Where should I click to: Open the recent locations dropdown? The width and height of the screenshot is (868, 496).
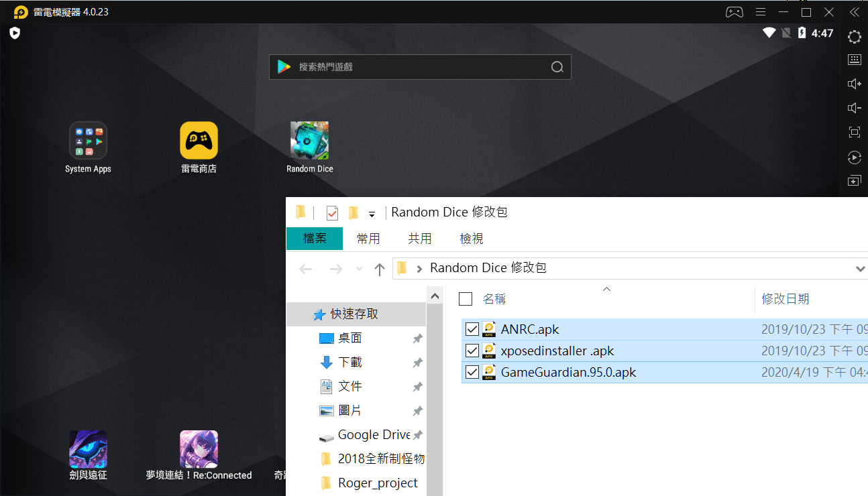click(359, 269)
